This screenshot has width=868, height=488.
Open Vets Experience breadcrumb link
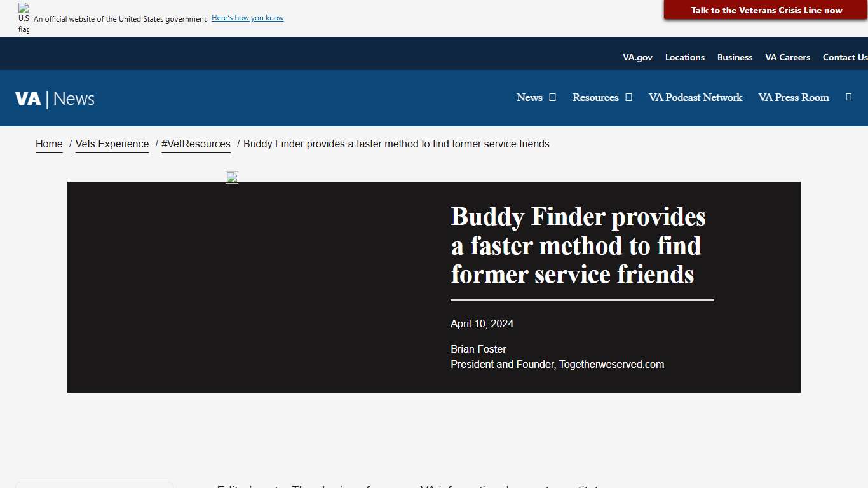[112, 144]
